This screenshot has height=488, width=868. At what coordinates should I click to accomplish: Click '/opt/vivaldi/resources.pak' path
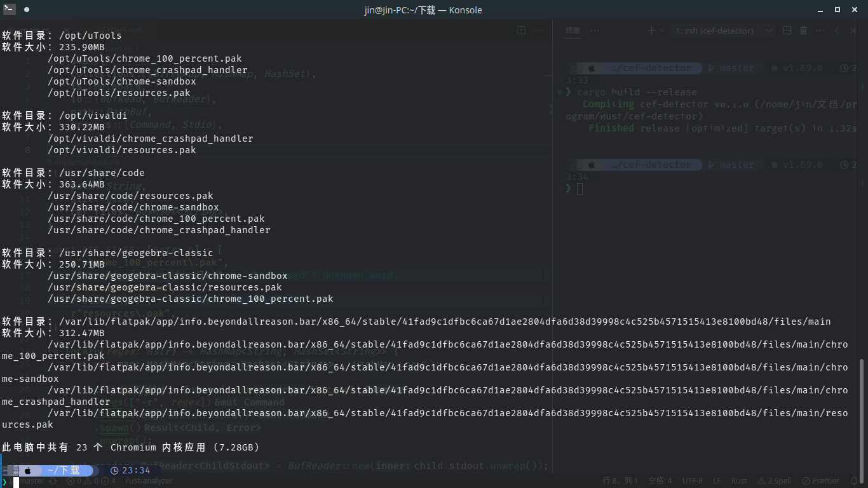[122, 150]
